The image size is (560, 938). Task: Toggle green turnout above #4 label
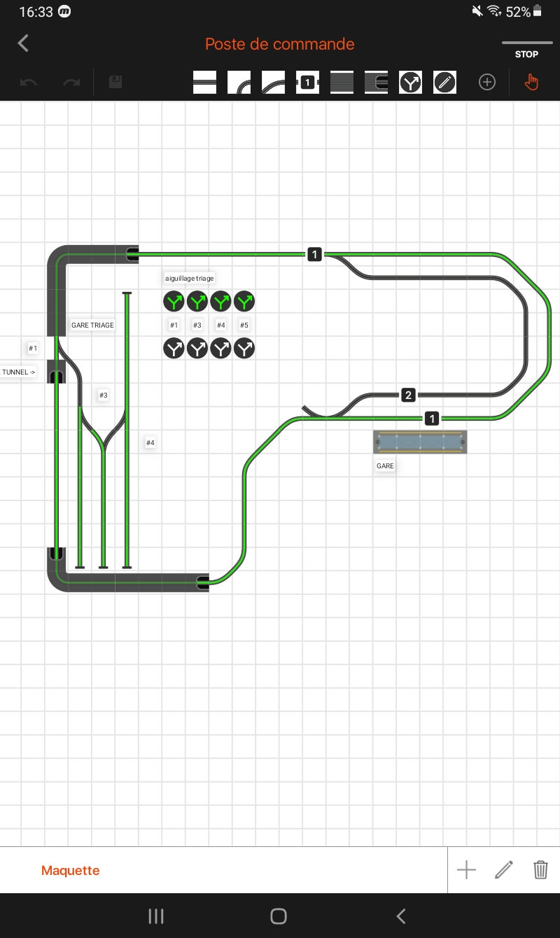(220, 302)
